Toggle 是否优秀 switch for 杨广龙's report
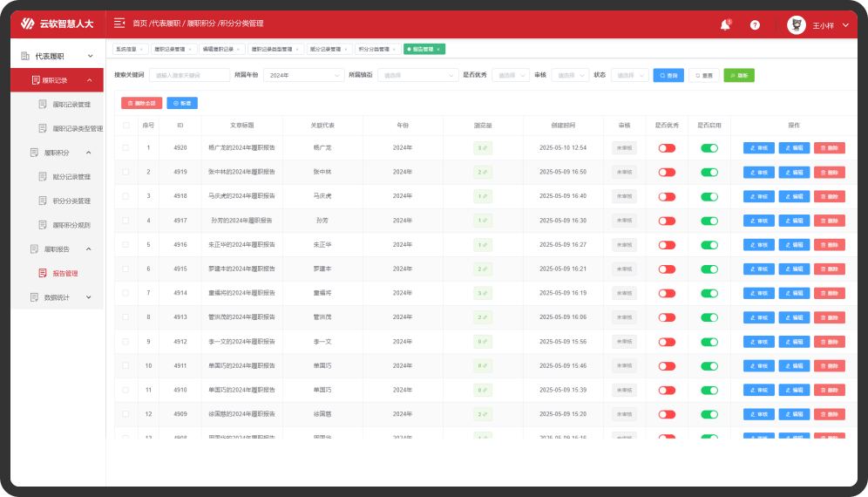Viewport: 868px width, 497px height. pos(667,148)
